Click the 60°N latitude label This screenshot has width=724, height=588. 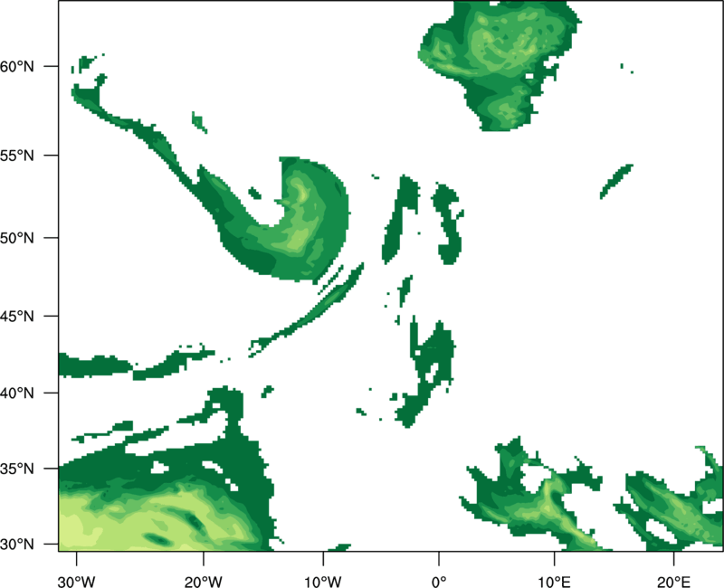tap(17, 66)
